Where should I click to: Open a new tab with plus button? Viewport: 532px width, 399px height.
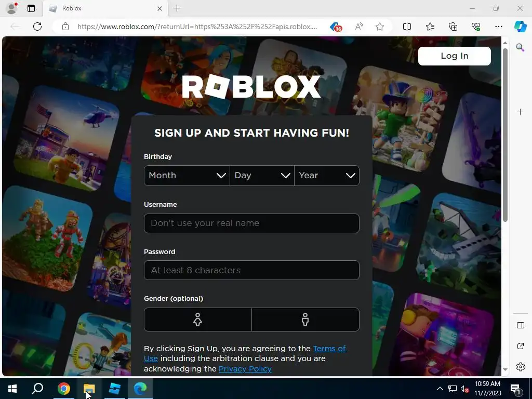(177, 8)
